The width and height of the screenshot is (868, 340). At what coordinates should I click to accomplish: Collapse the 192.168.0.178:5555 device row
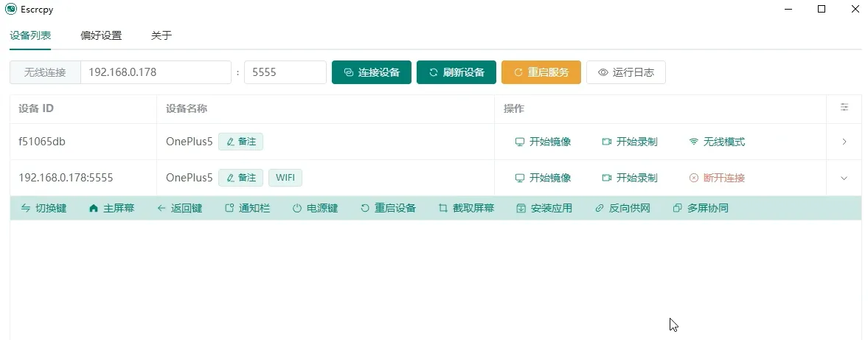[844, 178]
